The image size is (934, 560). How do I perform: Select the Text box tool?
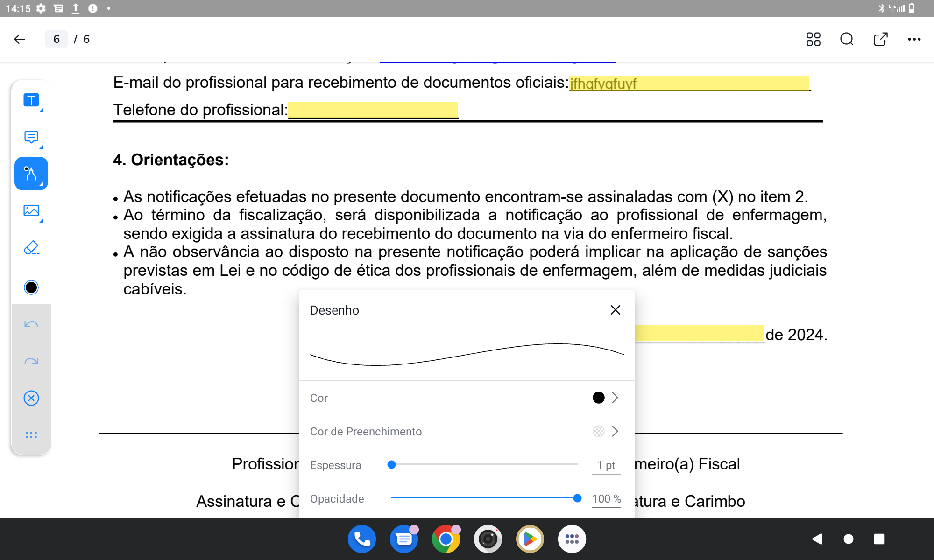[31, 100]
